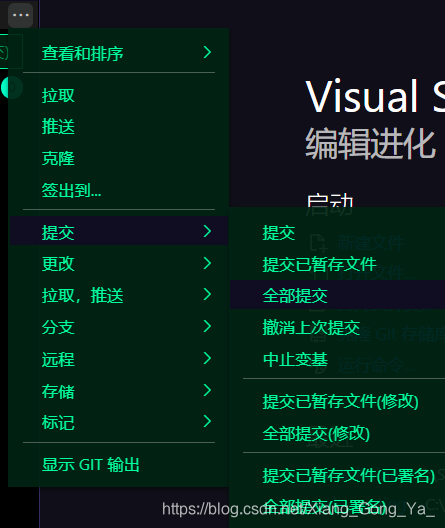
Task: Choose 提交 in the commit submenu
Action: coord(337,232)
